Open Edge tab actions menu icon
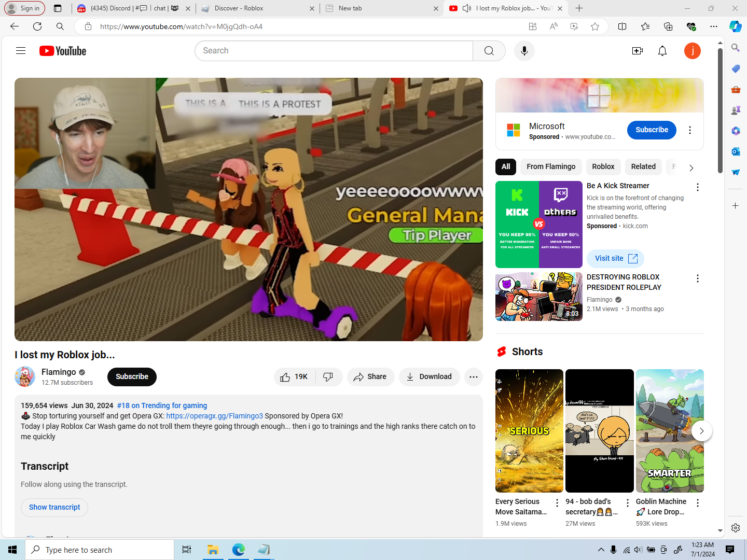 58,8
